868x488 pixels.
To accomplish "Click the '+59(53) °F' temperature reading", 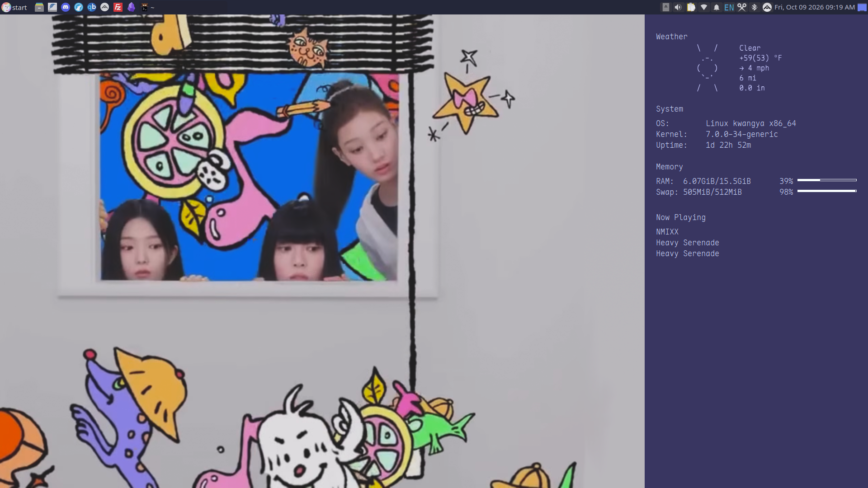I will point(760,58).
